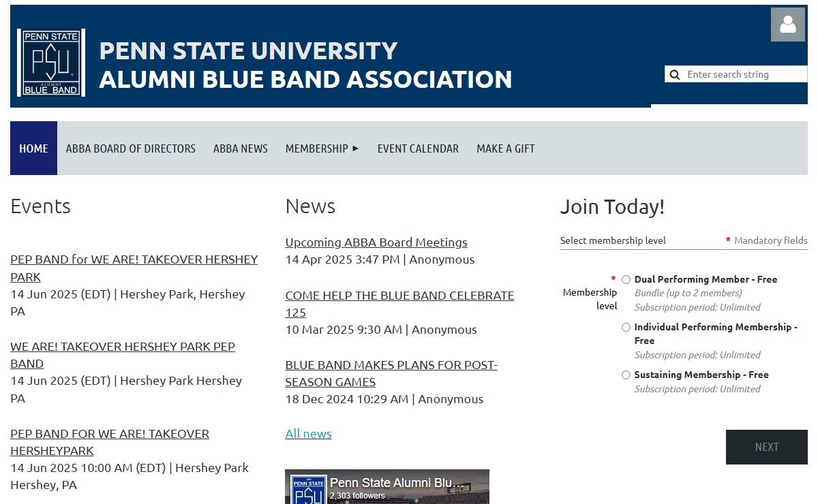Image resolution: width=818 pixels, height=504 pixels.
Task: Click the News heading
Action: tap(310, 206)
